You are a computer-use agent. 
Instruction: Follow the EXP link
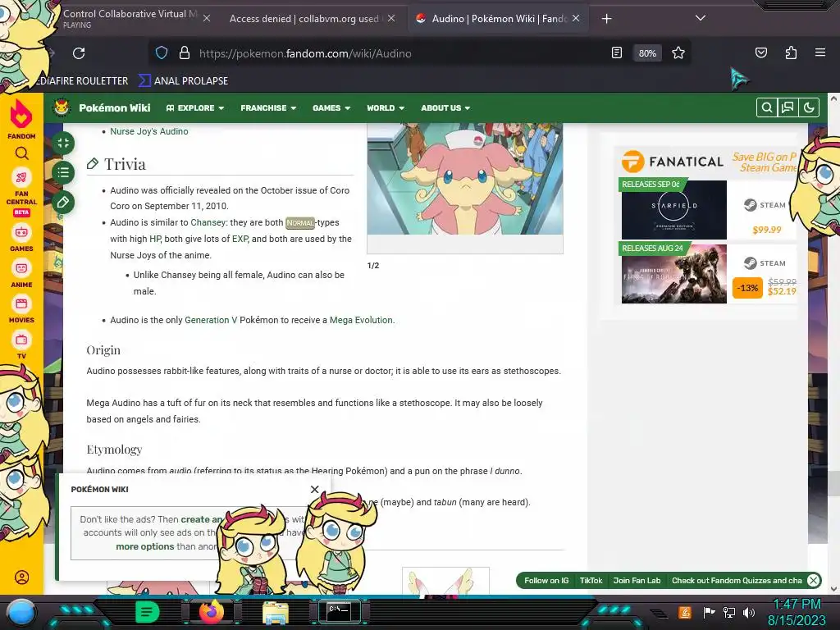tap(240, 239)
